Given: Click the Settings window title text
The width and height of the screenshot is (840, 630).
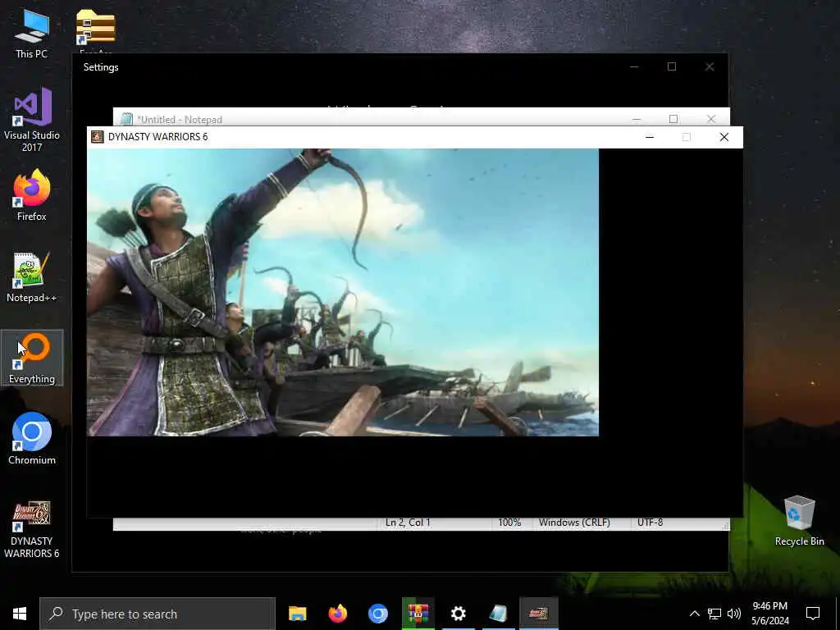Looking at the screenshot, I should tap(101, 67).
